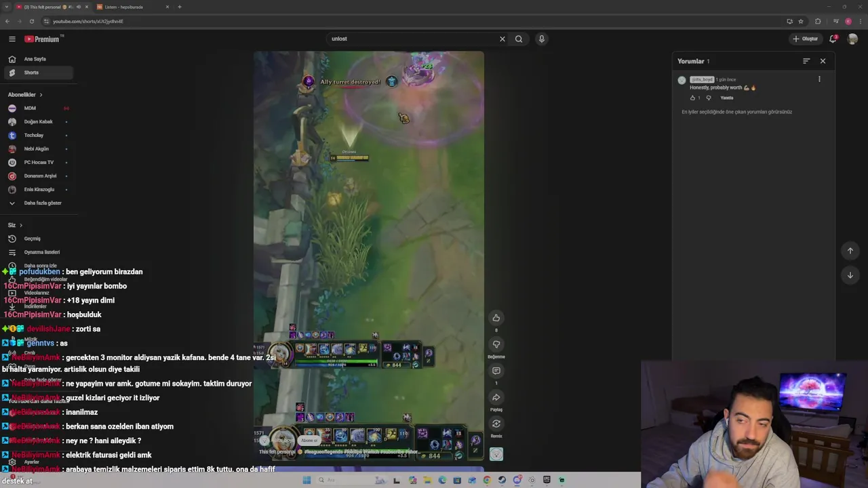
Task: Open Nebi Akgün channel
Action: pyautogui.click(x=39, y=149)
